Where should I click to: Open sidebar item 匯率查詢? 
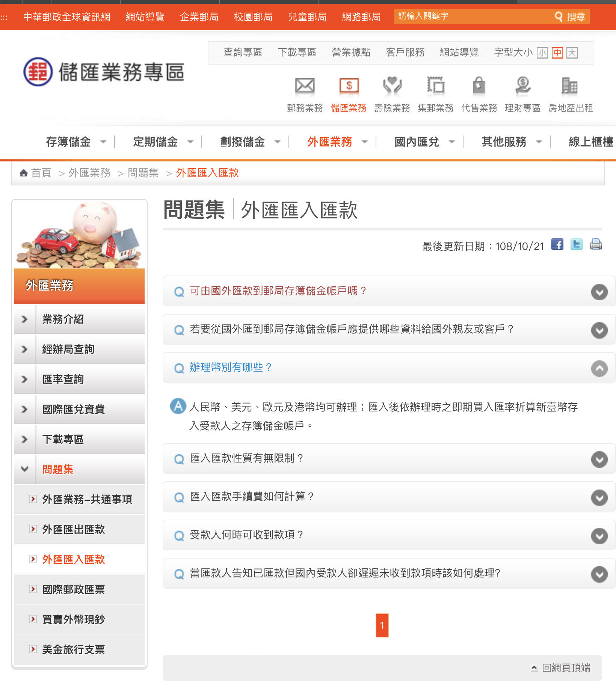click(79, 379)
